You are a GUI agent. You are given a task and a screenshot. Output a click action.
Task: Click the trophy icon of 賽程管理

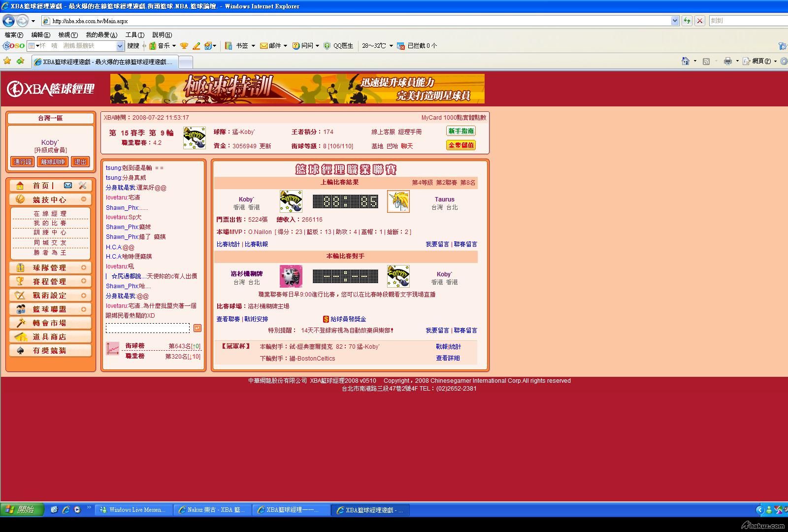click(20, 281)
